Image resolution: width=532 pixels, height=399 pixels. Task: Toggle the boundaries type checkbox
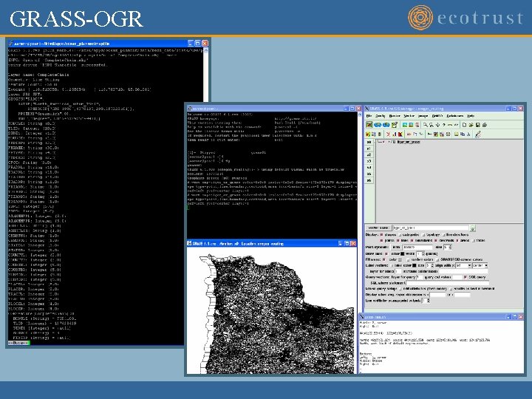point(412,240)
